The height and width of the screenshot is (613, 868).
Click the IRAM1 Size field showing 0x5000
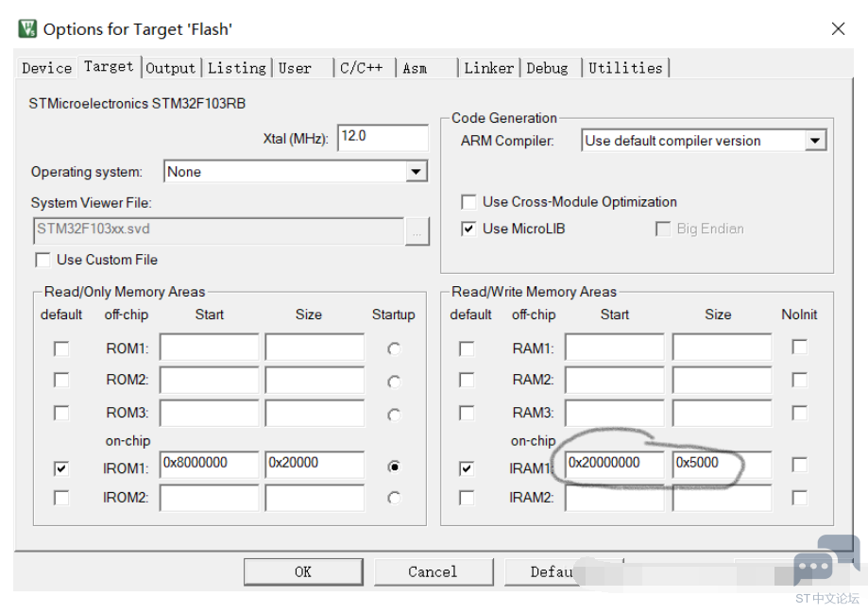[x=721, y=464]
